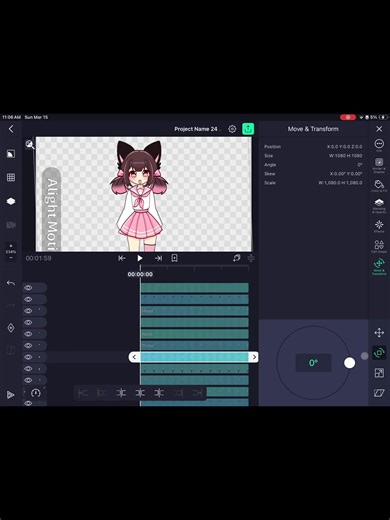Image resolution: width=390 pixels, height=520 pixels.
Task: Open Blending & Opacity panel
Action: click(379, 206)
